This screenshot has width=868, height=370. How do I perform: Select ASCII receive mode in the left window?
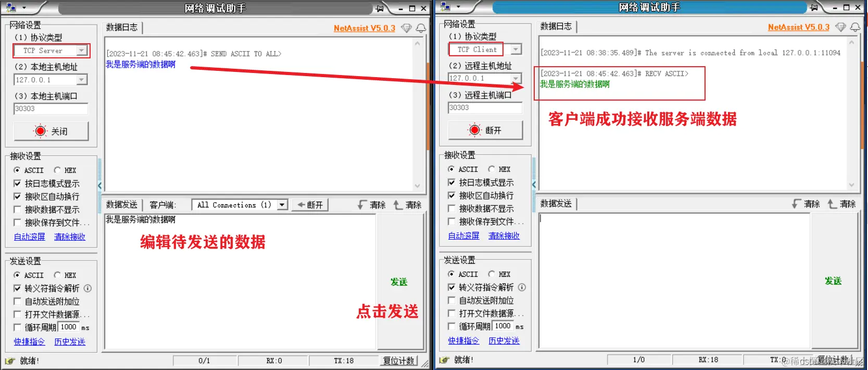coord(17,170)
